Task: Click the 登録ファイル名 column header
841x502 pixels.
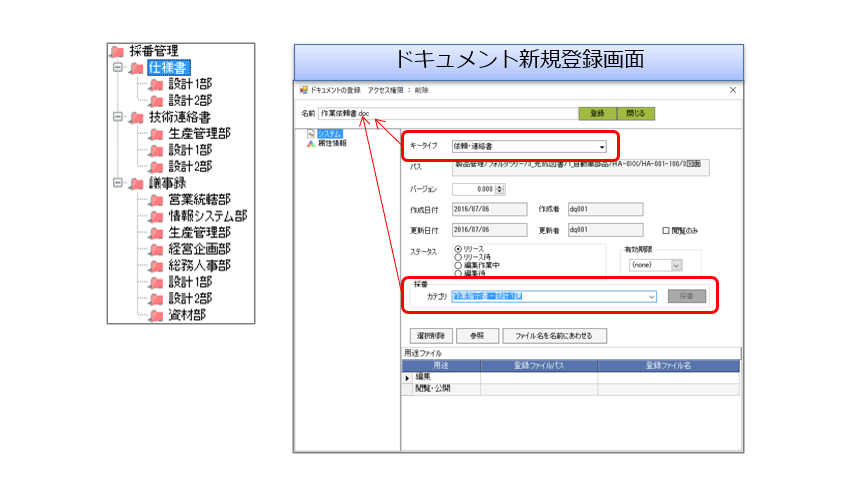Action: [669, 366]
